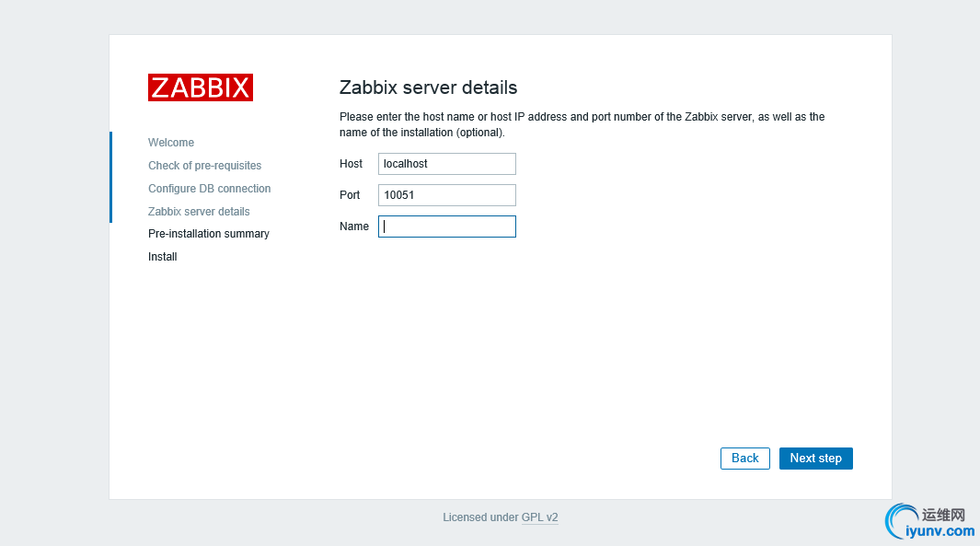The width and height of the screenshot is (980, 546).
Task: Select Zabbix server details step
Action: pos(199,212)
